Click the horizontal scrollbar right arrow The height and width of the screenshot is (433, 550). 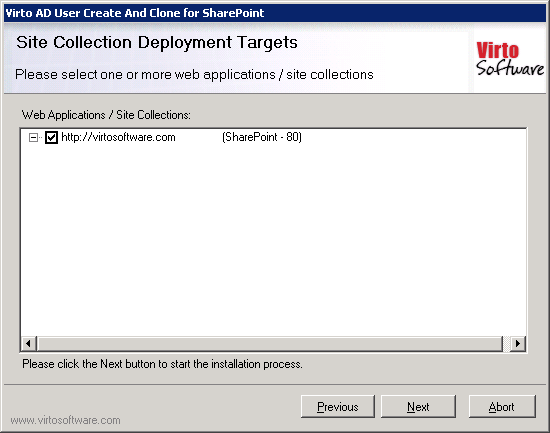click(x=518, y=343)
